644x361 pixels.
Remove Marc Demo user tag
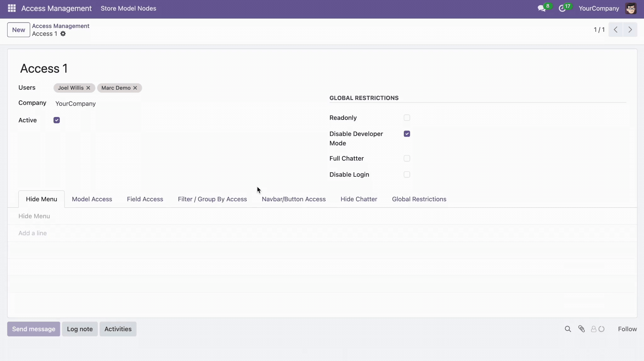tap(135, 88)
